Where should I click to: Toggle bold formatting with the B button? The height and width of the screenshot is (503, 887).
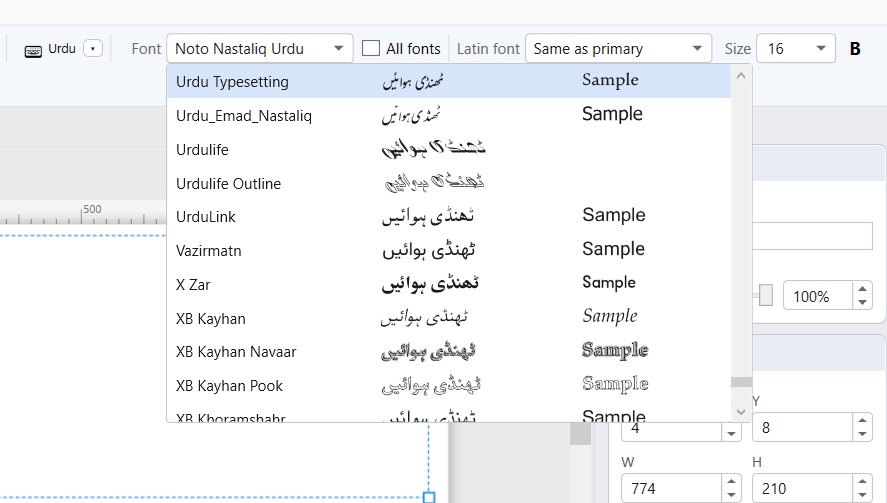click(x=855, y=49)
